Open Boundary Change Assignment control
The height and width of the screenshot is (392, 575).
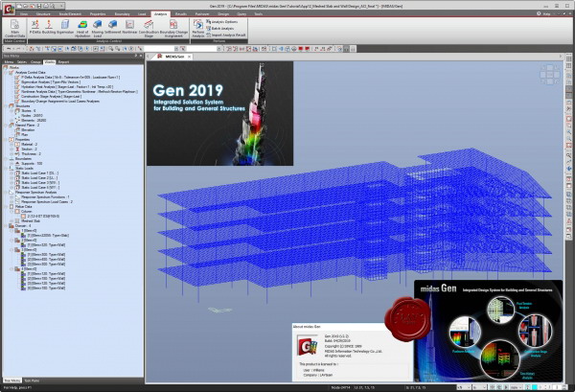[173, 28]
